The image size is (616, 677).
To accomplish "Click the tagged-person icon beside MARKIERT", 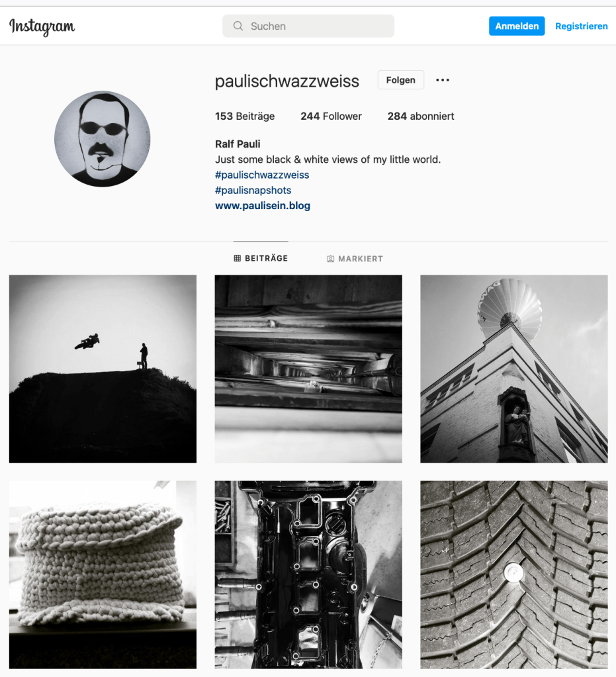I will (330, 259).
